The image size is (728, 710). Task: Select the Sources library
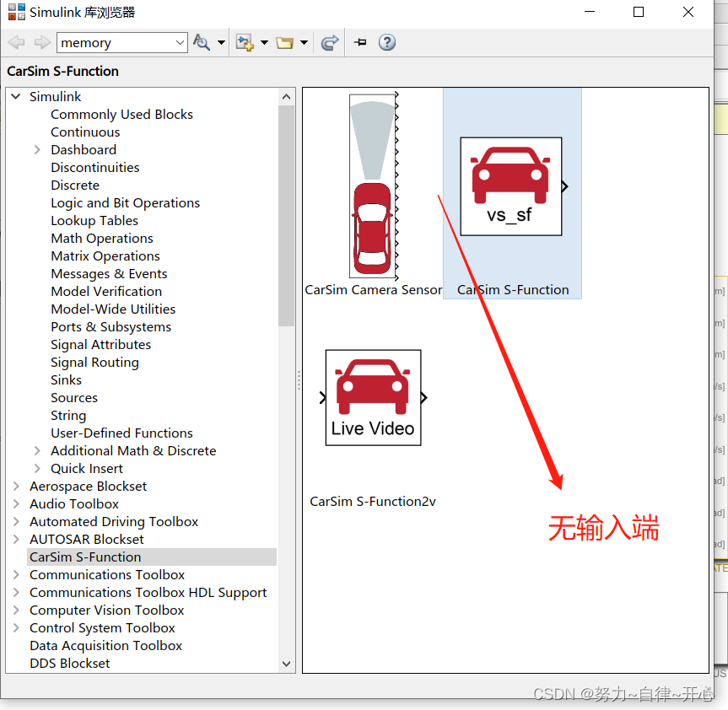tap(74, 398)
